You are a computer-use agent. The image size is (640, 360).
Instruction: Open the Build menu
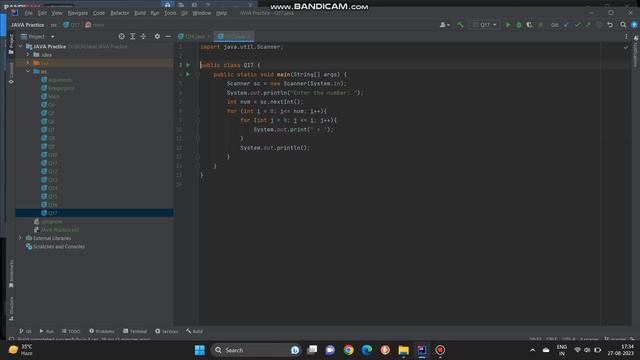(140, 13)
